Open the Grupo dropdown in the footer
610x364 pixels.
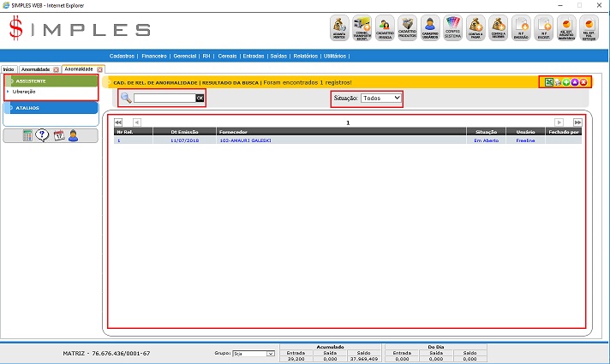[x=257, y=353]
